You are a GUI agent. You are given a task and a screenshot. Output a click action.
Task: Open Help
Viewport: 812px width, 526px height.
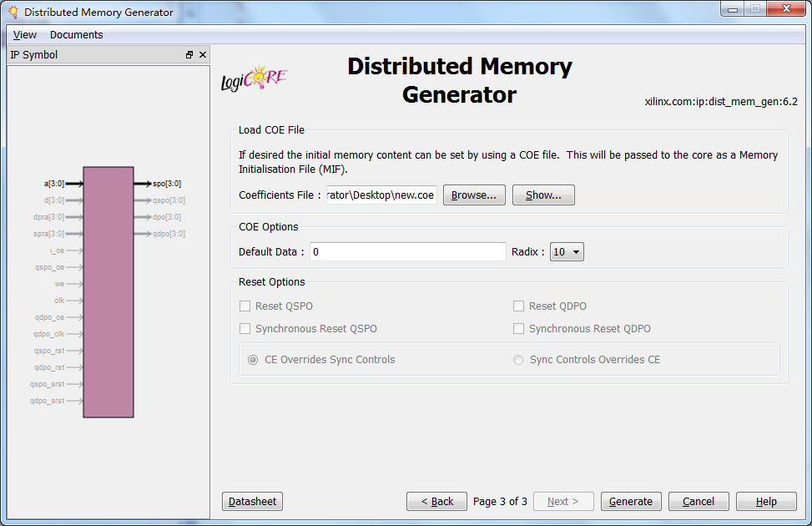(x=766, y=501)
